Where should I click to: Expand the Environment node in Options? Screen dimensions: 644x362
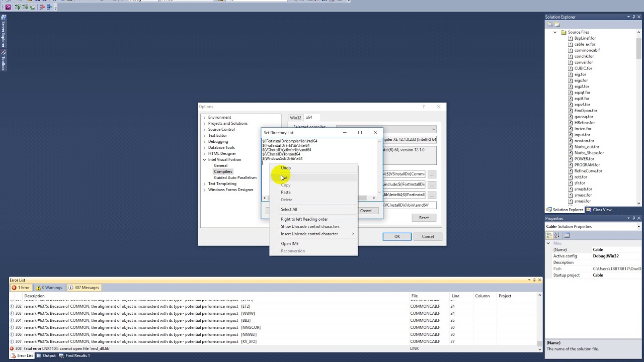(204, 118)
